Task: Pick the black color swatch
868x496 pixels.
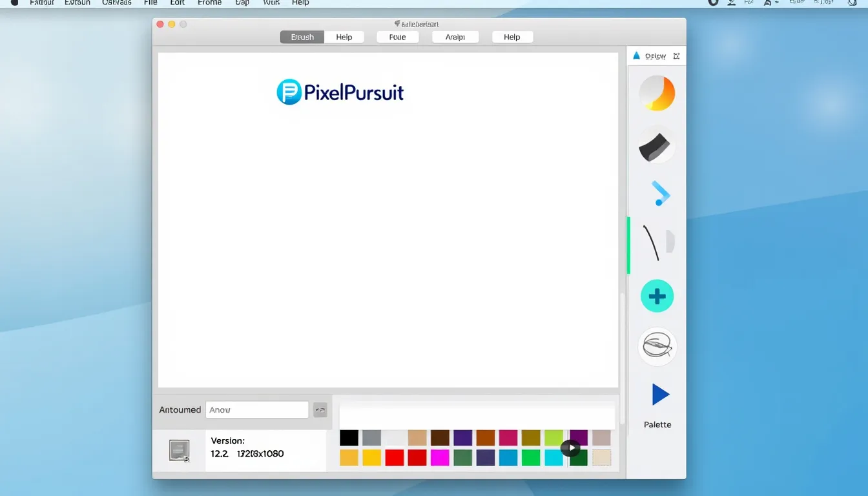Action: pos(349,438)
